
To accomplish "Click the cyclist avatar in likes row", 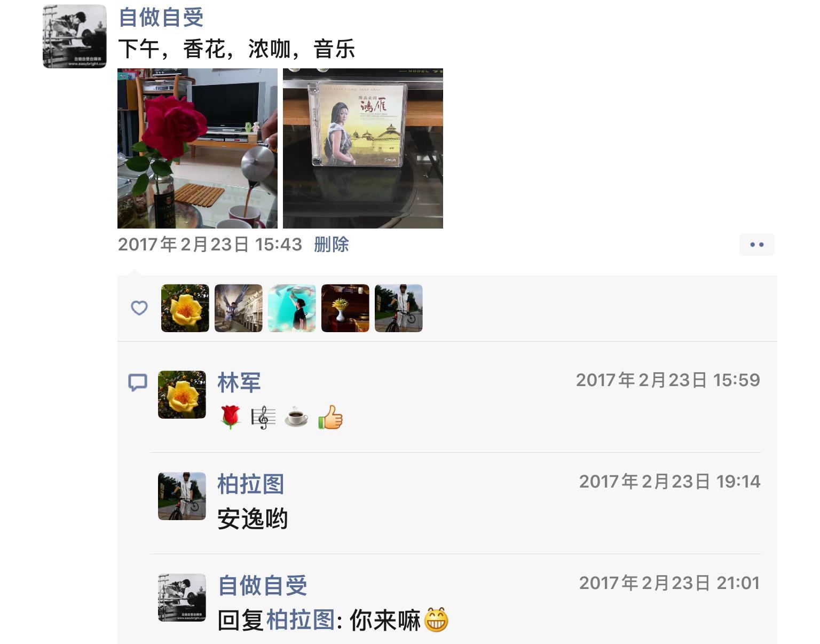I will [399, 308].
